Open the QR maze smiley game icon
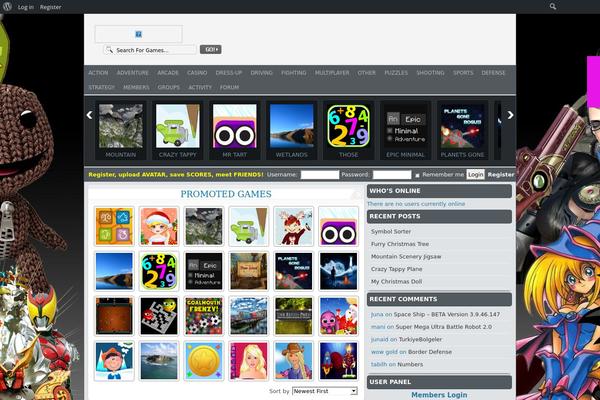 (159, 316)
